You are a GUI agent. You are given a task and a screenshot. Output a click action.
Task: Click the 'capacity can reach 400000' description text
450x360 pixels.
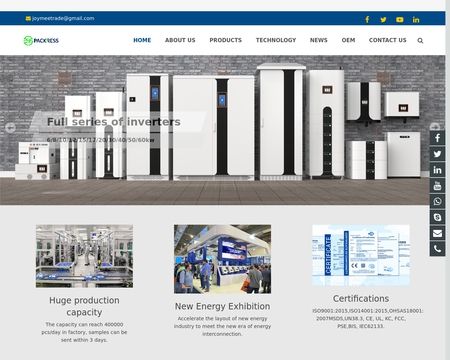[x=84, y=332]
